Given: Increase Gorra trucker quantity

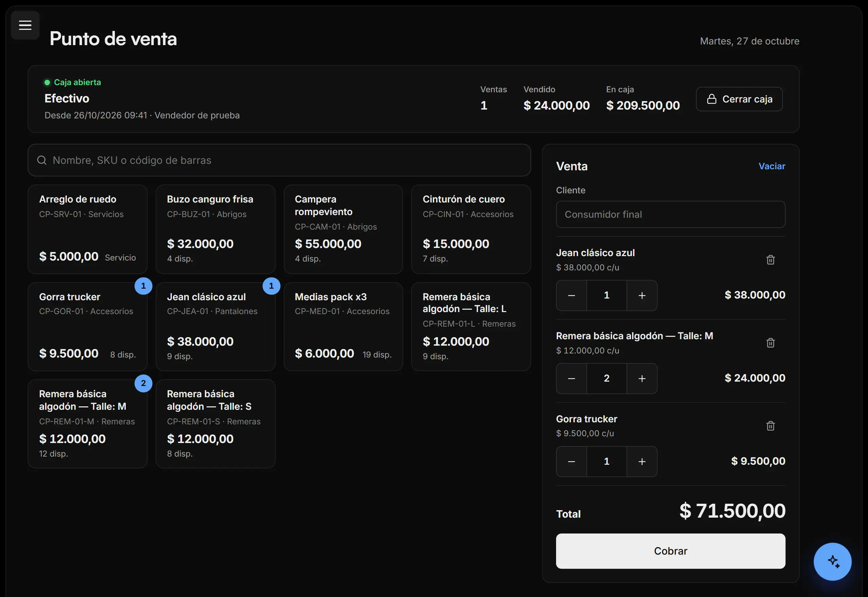Looking at the screenshot, I should coord(642,462).
